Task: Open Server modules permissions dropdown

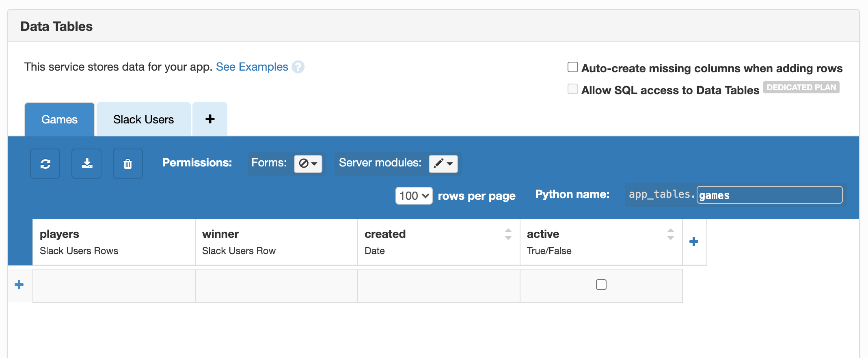Action: pos(443,164)
